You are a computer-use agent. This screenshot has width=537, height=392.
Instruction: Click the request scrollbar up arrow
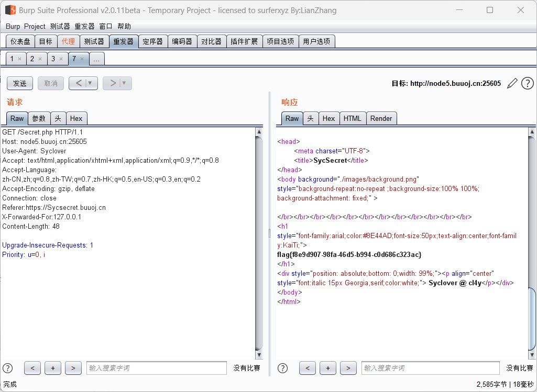259,132
